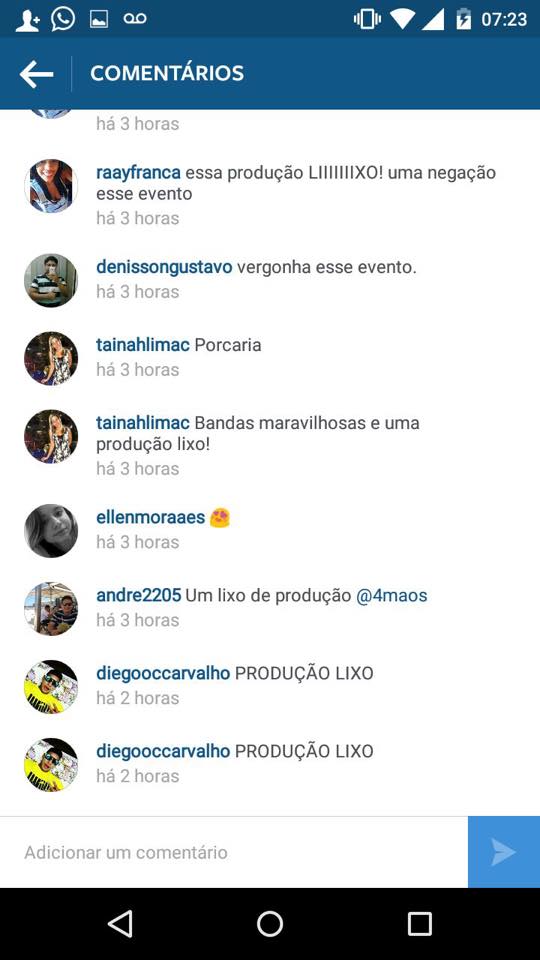Tap denissongustavo avatar picture
The width and height of the screenshot is (540, 960).
[51, 280]
